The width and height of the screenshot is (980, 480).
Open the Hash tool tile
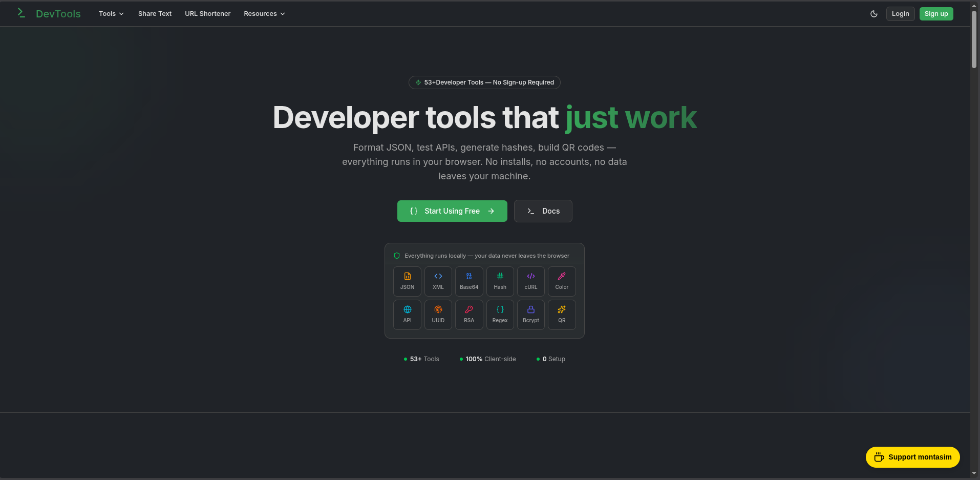click(x=500, y=281)
